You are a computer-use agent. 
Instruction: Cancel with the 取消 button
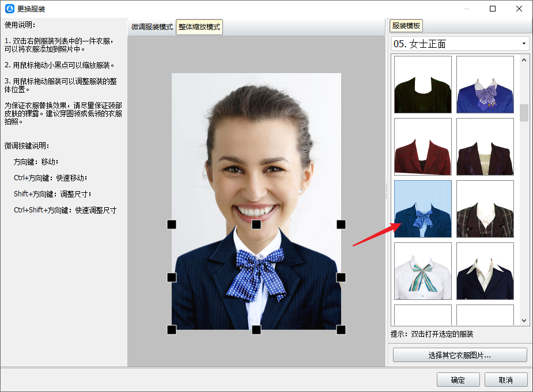pyautogui.click(x=506, y=380)
